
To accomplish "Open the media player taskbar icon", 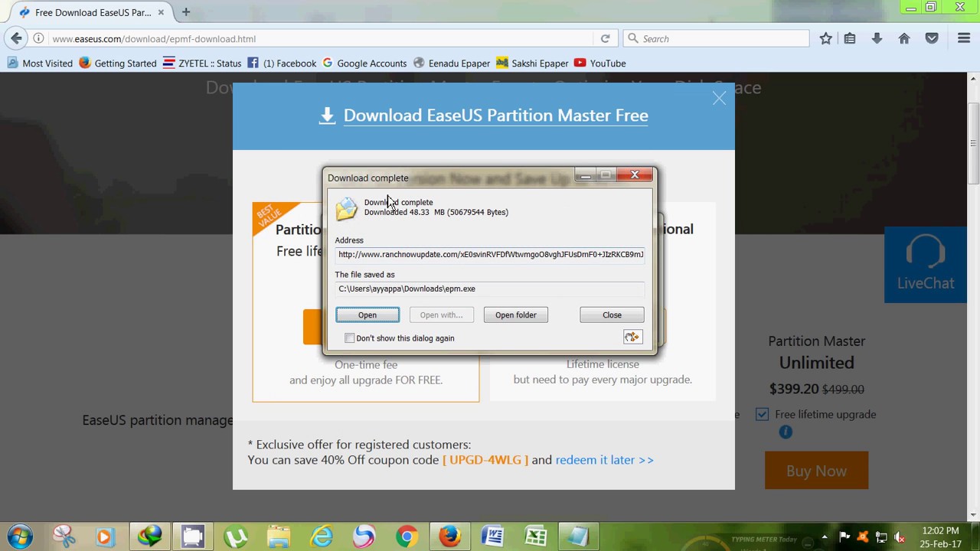I will [107, 536].
